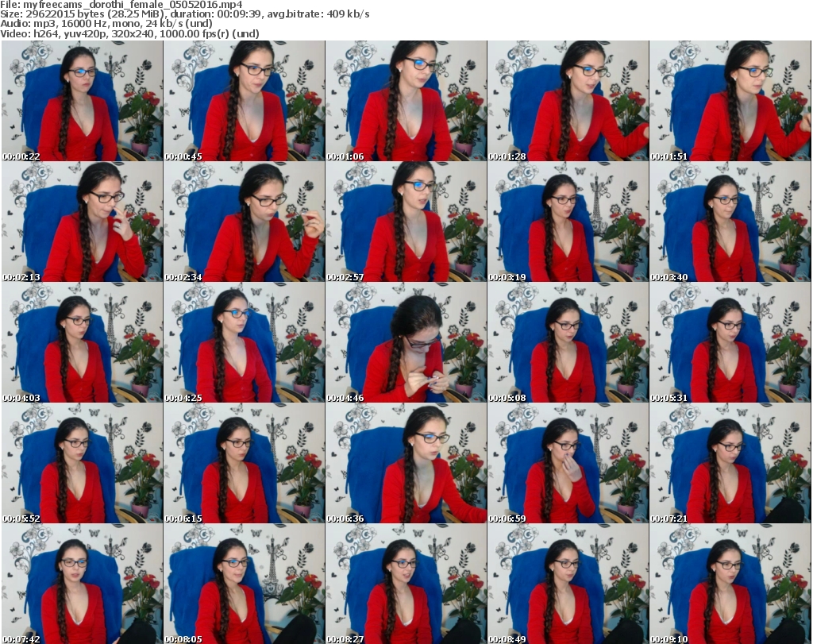Pick the 00:04:46 video frame
Image resolution: width=813 pixels, height=644 pixels.
coord(406,343)
